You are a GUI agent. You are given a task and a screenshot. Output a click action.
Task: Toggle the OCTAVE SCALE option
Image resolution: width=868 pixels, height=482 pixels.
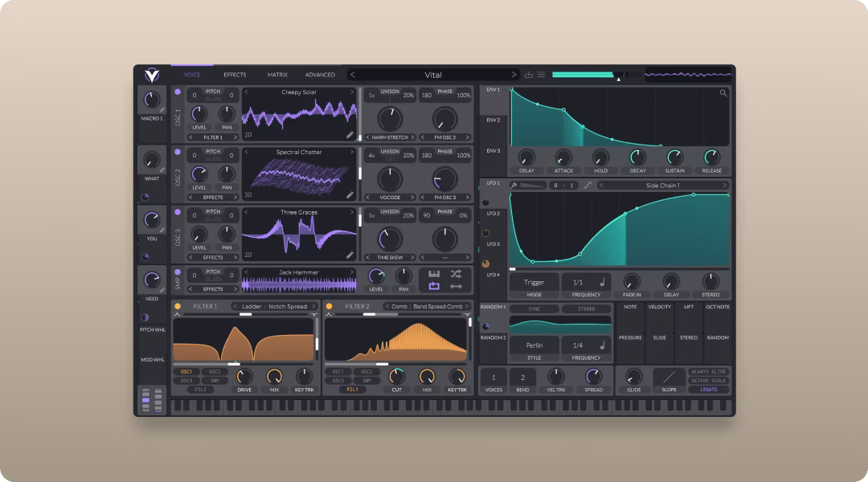point(709,381)
